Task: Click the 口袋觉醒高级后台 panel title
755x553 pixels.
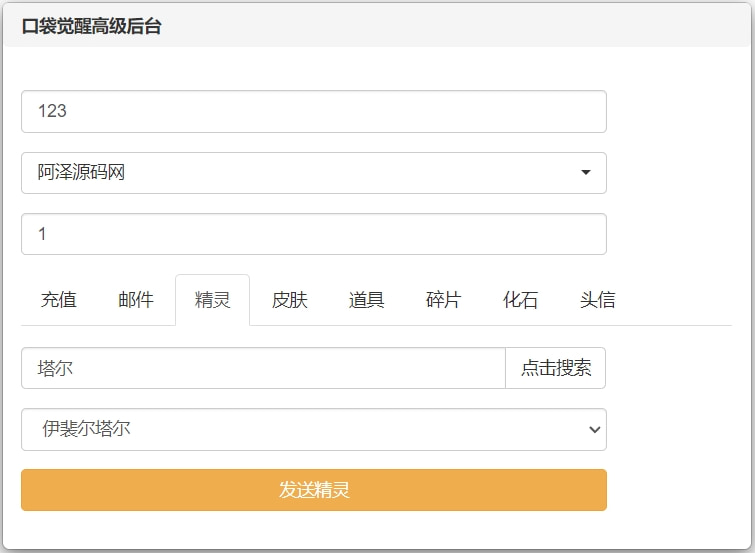Action: 92,27
